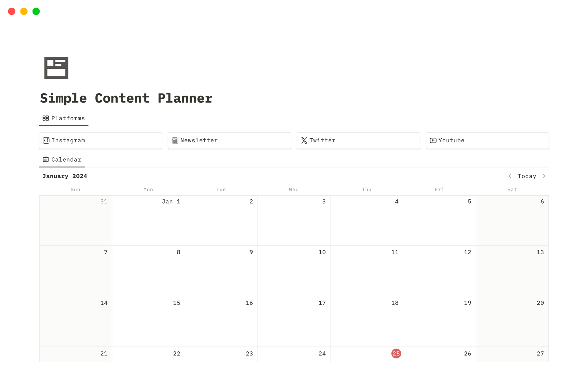588x368 pixels.
Task: Click the Platforms gallery view icon
Action: click(45, 118)
